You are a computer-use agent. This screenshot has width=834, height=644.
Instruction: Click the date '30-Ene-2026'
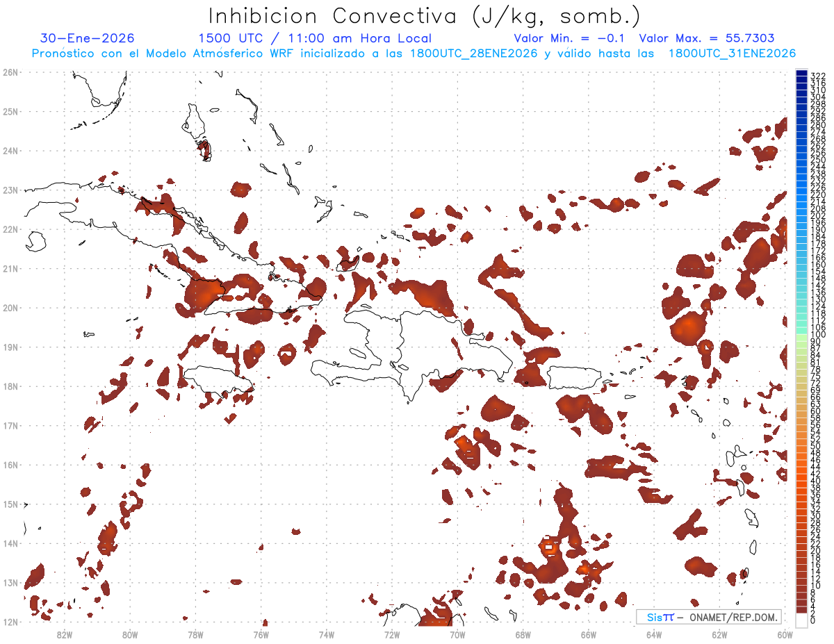88,38
